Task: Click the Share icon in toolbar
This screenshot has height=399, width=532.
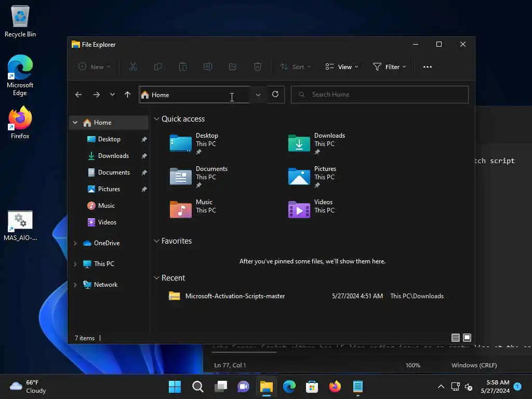Action: [x=233, y=67]
